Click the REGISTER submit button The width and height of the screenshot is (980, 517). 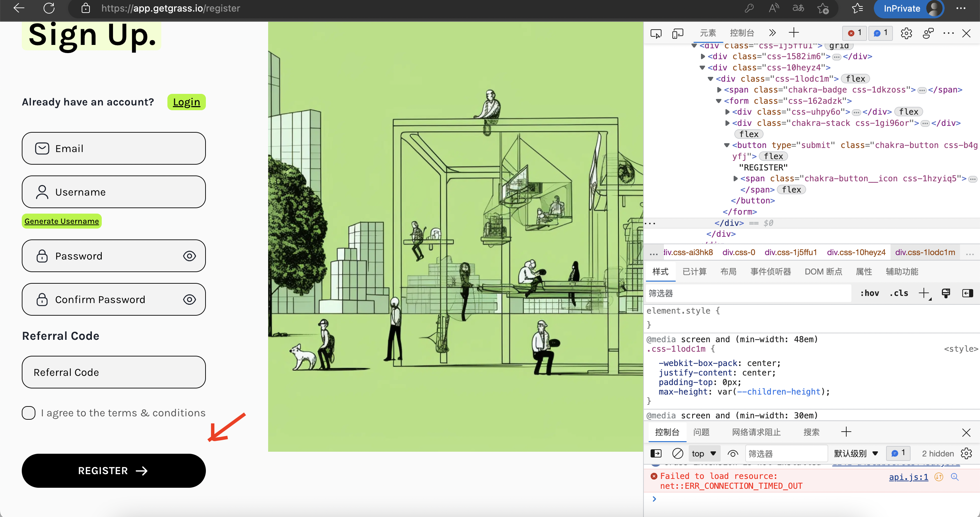[x=113, y=471]
